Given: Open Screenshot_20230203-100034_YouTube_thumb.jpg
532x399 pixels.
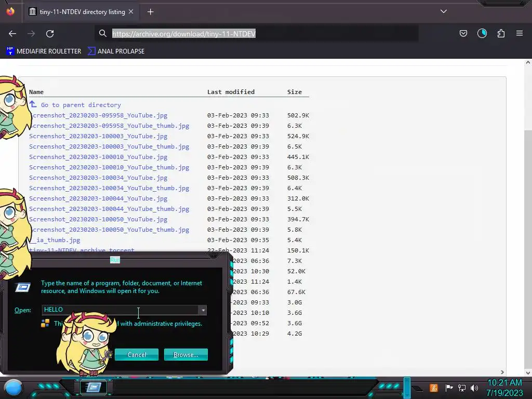Looking at the screenshot, I should (109, 188).
